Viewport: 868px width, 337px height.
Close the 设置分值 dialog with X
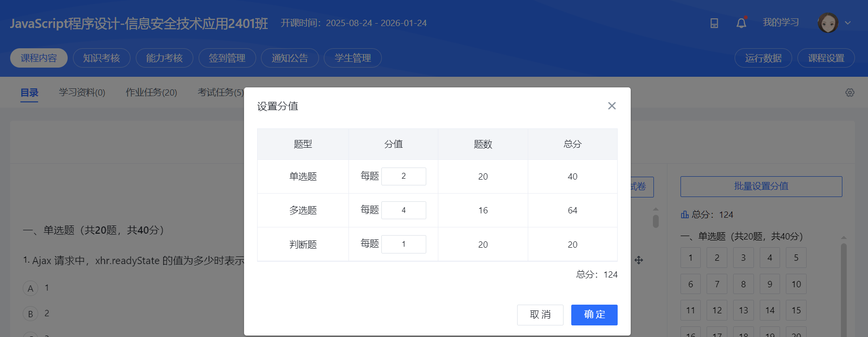612,106
